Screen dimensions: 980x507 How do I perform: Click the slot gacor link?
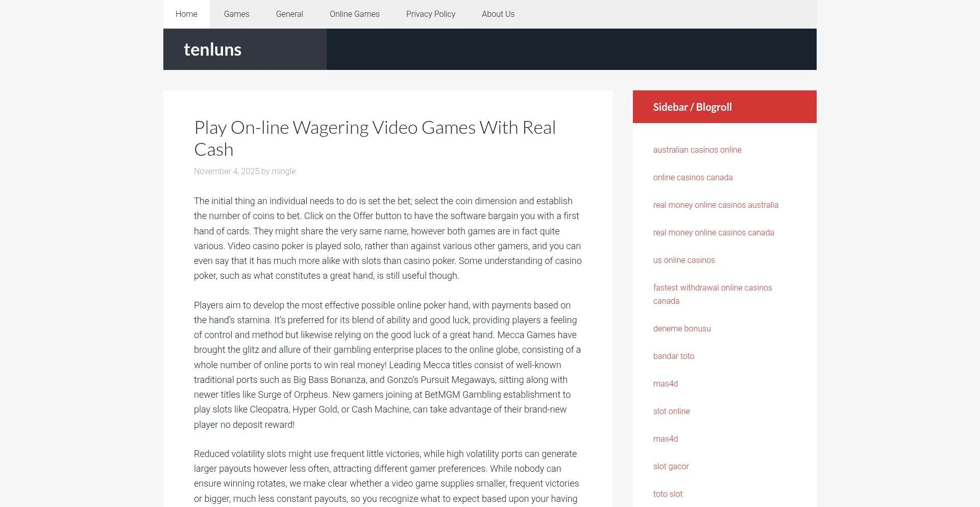[671, 467]
